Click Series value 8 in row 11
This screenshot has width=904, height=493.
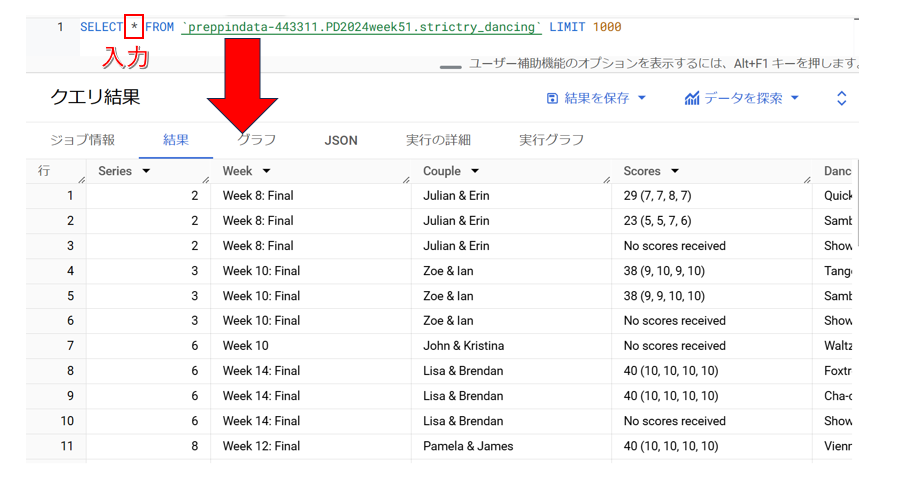point(195,446)
